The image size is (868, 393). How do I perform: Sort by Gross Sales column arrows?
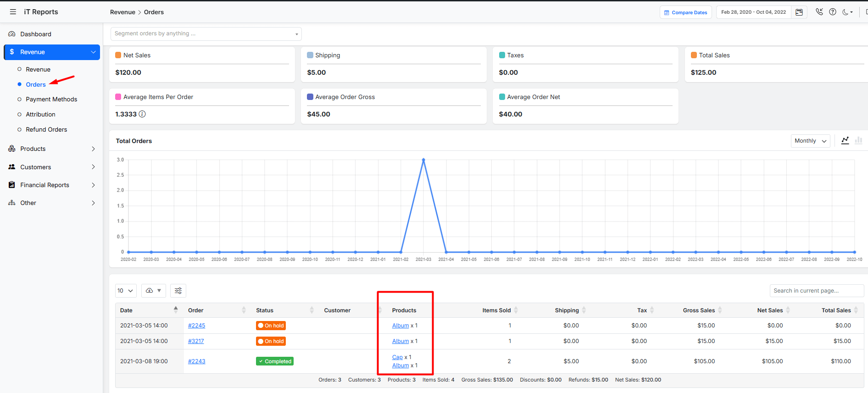[720, 310]
